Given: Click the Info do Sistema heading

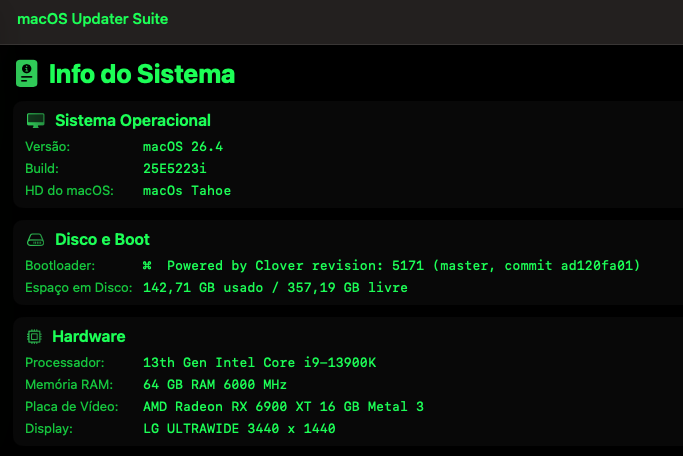Looking at the screenshot, I should [x=142, y=74].
